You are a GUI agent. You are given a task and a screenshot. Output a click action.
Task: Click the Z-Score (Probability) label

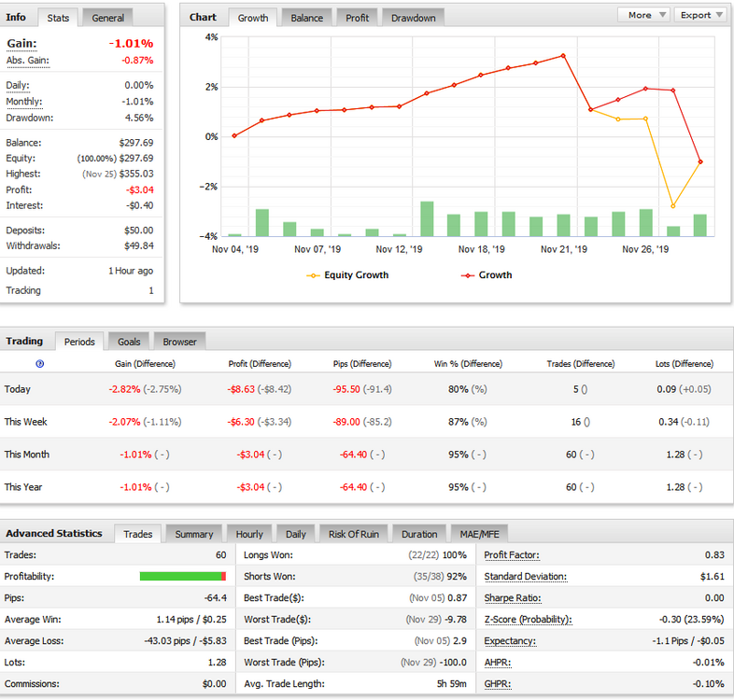click(x=528, y=620)
